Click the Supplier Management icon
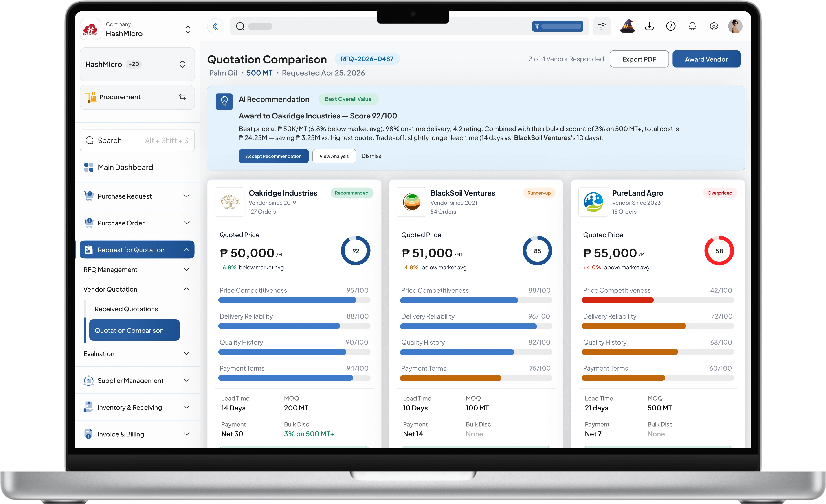Image resolution: width=826 pixels, height=504 pixels. (x=88, y=380)
